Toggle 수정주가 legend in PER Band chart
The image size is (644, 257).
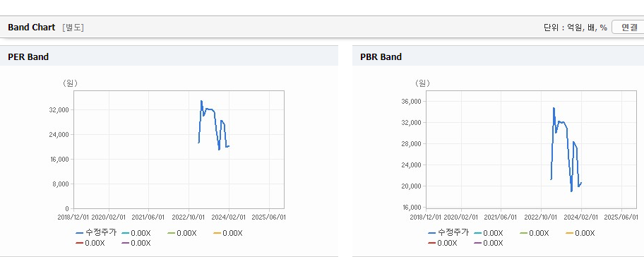pos(96,233)
